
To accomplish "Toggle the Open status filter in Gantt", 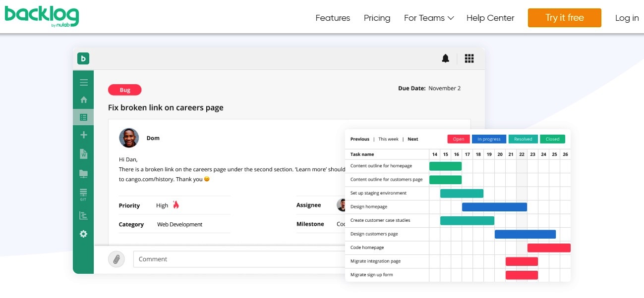I will (x=458, y=139).
